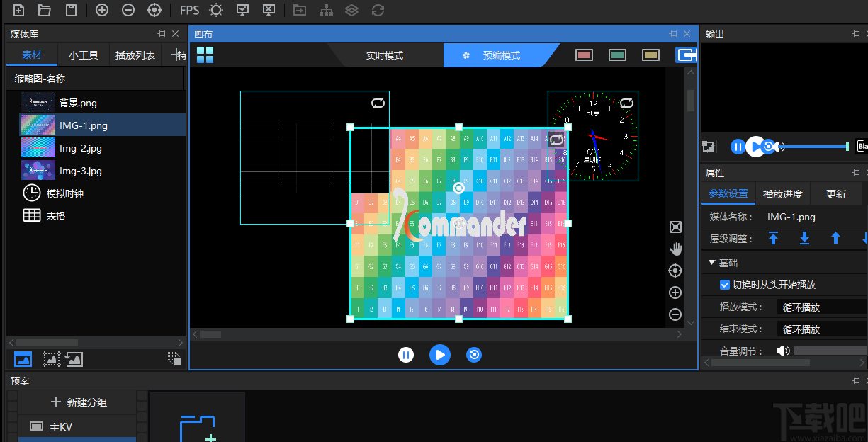Select the 主KV group
Viewport: 868px width, 442px height.
coord(77,426)
